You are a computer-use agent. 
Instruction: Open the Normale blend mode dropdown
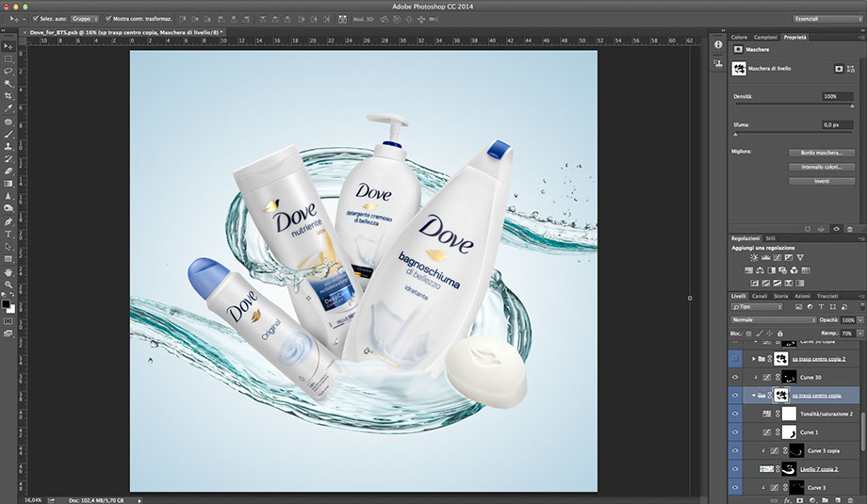(774, 320)
